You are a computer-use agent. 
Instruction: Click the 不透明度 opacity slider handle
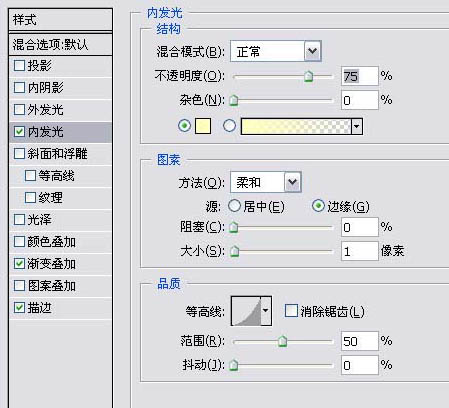tap(309, 76)
